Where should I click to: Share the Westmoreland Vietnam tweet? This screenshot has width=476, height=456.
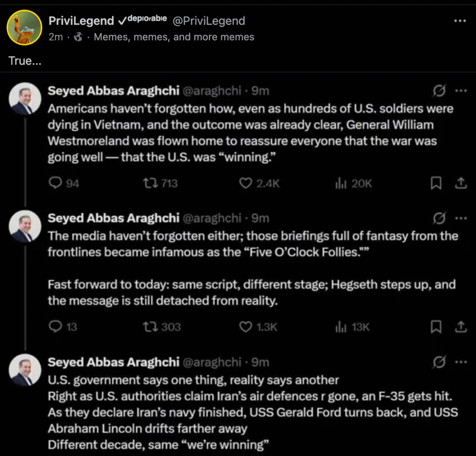point(461,184)
